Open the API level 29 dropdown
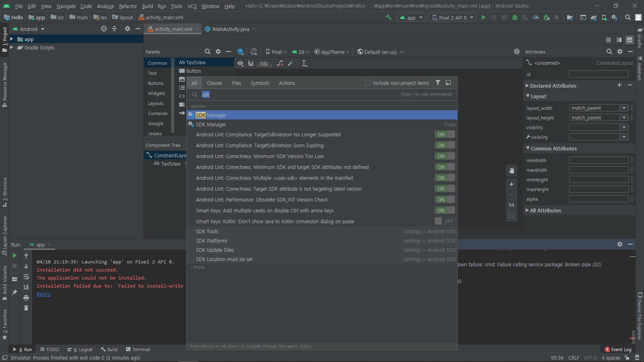Screen dimensions: 644x362 (x=300, y=51)
